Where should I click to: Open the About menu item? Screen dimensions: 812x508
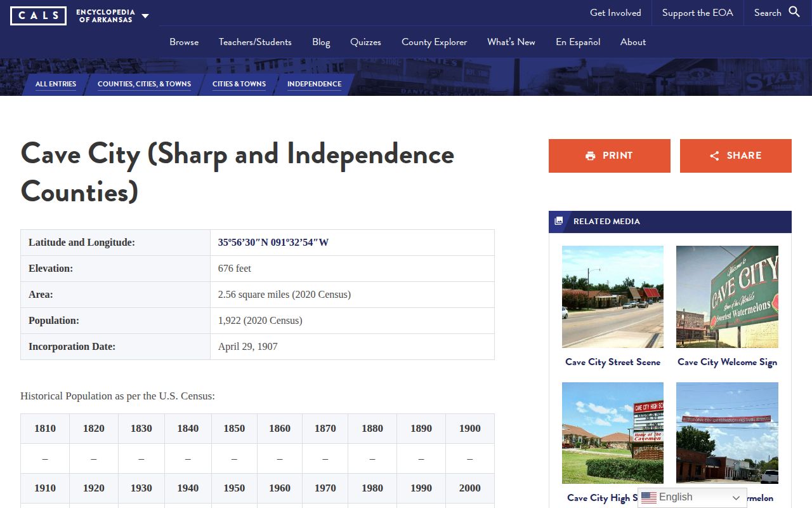point(633,42)
